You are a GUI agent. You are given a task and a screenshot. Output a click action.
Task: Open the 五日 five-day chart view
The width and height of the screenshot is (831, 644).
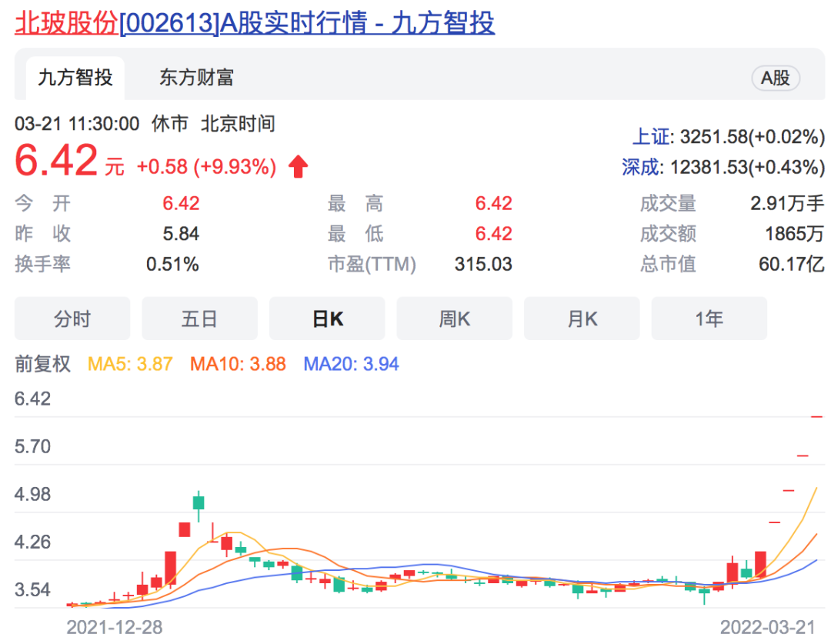click(199, 318)
